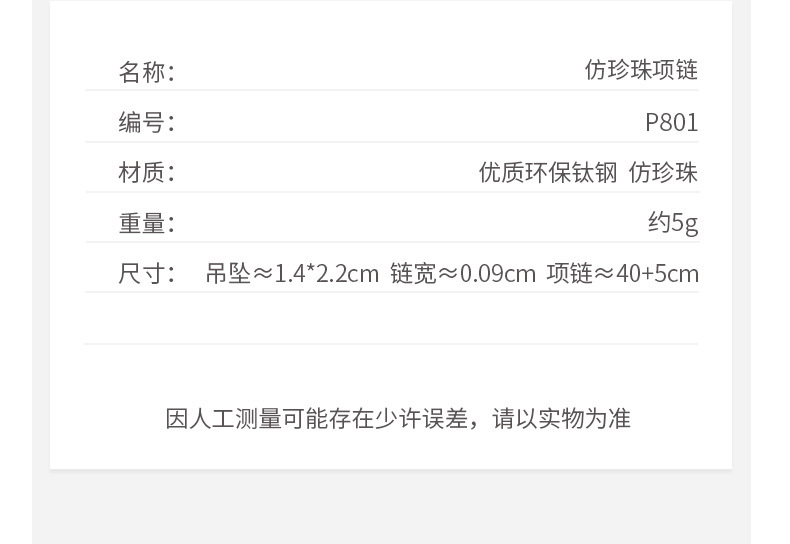The width and height of the screenshot is (790, 544).
Task: Click the empty row below 尺寸
Action: (x=391, y=318)
